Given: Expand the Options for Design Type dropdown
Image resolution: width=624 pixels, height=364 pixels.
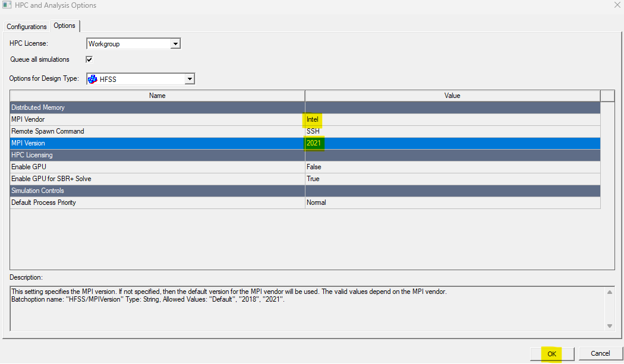Looking at the screenshot, I should pyautogui.click(x=189, y=79).
